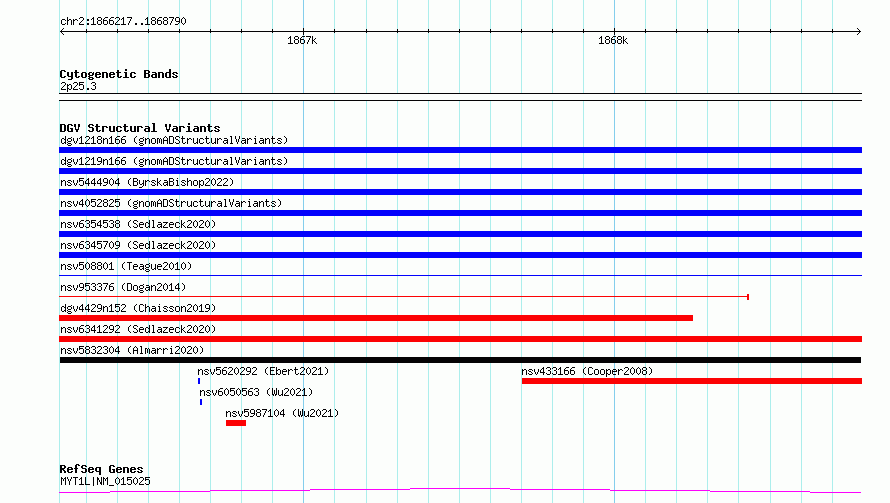Open the nsv6050563 Wu2021 variant label
This screenshot has height=503, width=890.
pos(256,392)
